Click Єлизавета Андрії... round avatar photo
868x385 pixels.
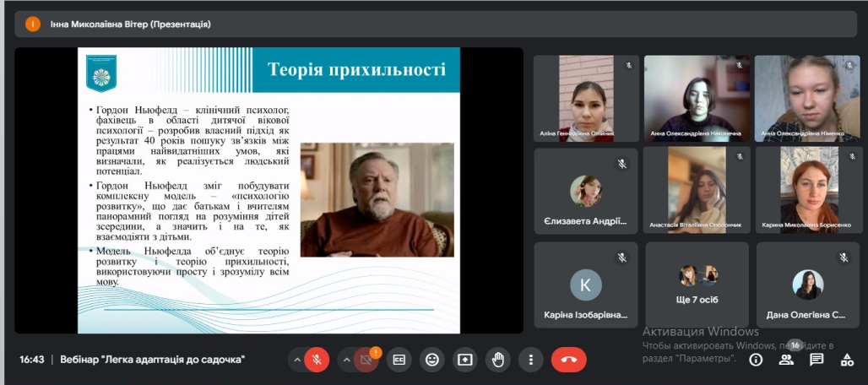[x=586, y=191]
